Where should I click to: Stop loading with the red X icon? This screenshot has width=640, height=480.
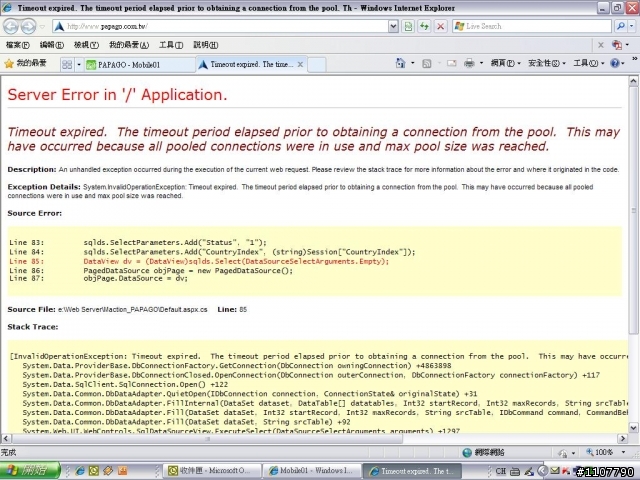click(x=440, y=27)
